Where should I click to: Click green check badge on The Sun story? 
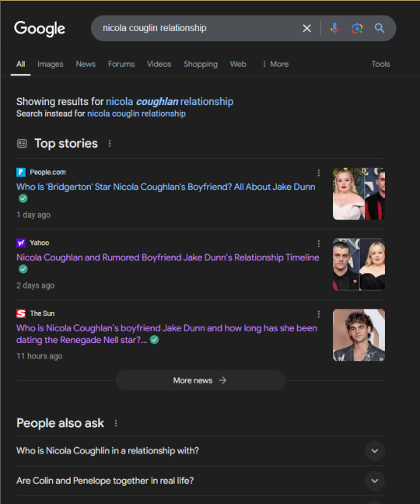coord(154,340)
